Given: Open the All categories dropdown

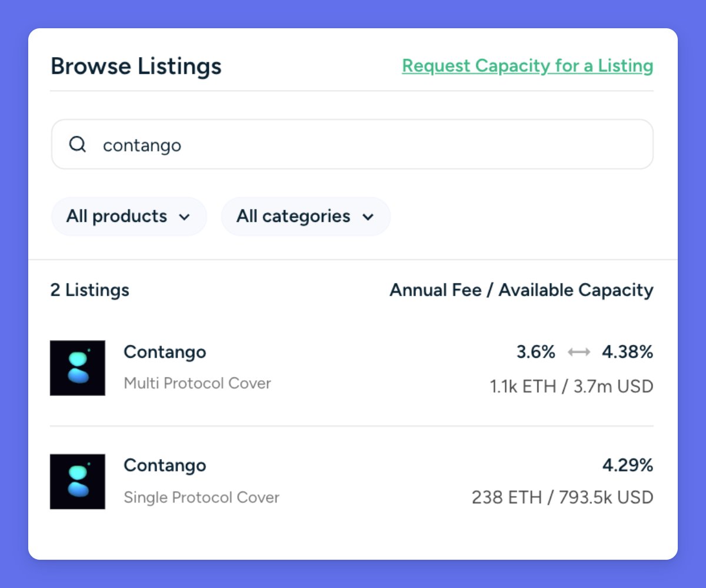Looking at the screenshot, I should (x=306, y=217).
